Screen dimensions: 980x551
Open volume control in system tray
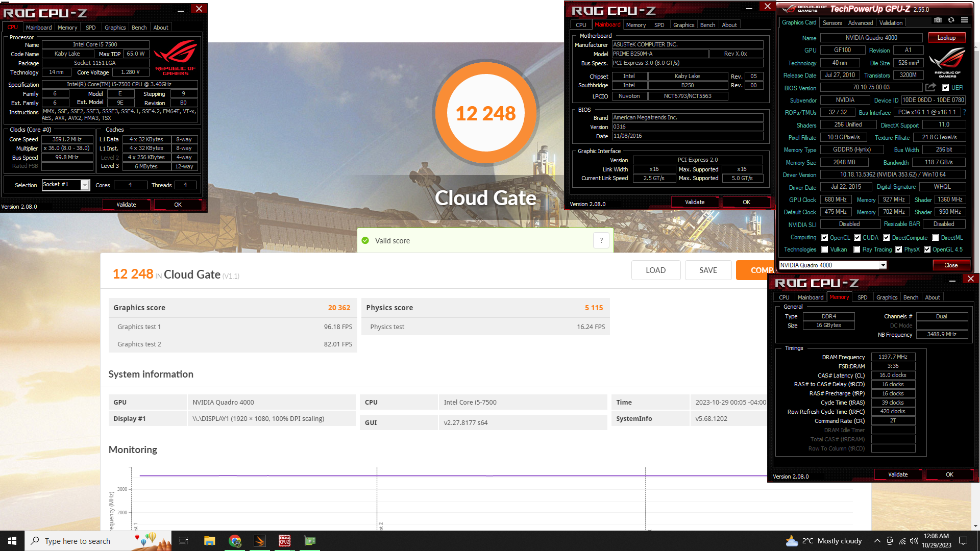(914, 541)
